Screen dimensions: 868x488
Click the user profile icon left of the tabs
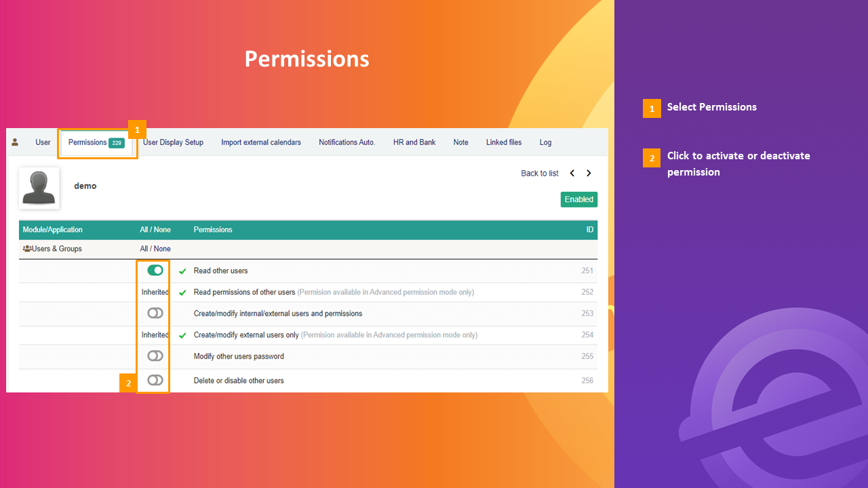coord(15,142)
